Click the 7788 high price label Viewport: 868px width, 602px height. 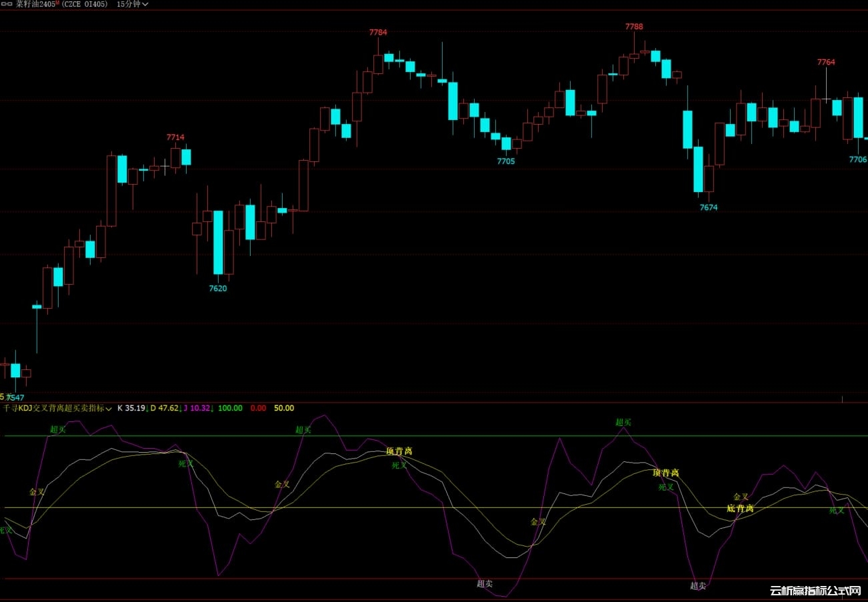point(634,27)
